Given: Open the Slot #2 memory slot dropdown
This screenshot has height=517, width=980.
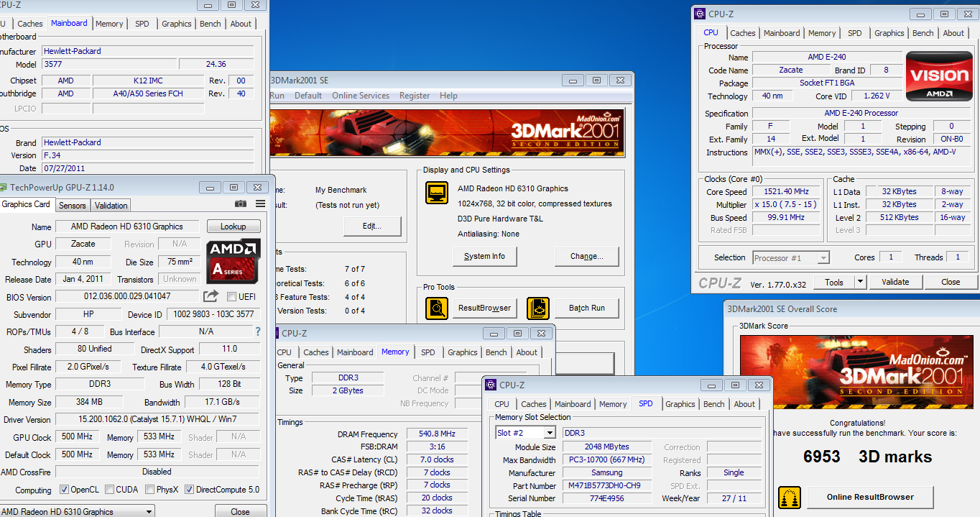Looking at the screenshot, I should click(550, 433).
